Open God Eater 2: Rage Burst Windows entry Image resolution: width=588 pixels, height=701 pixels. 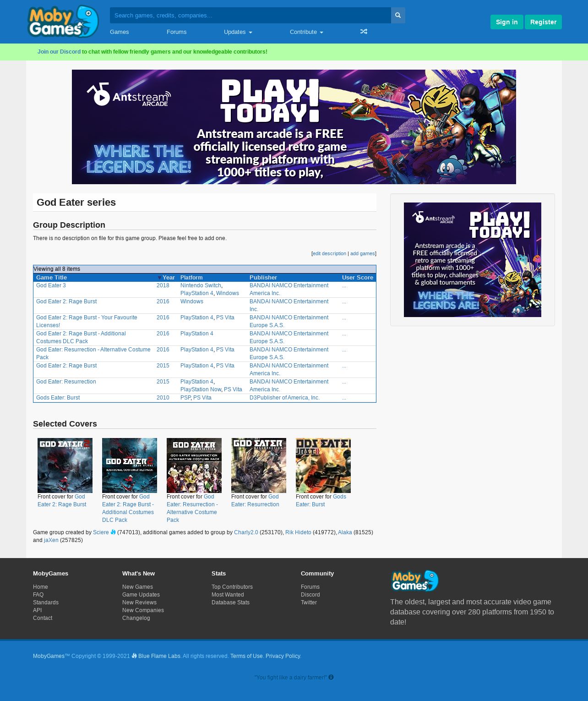point(66,301)
